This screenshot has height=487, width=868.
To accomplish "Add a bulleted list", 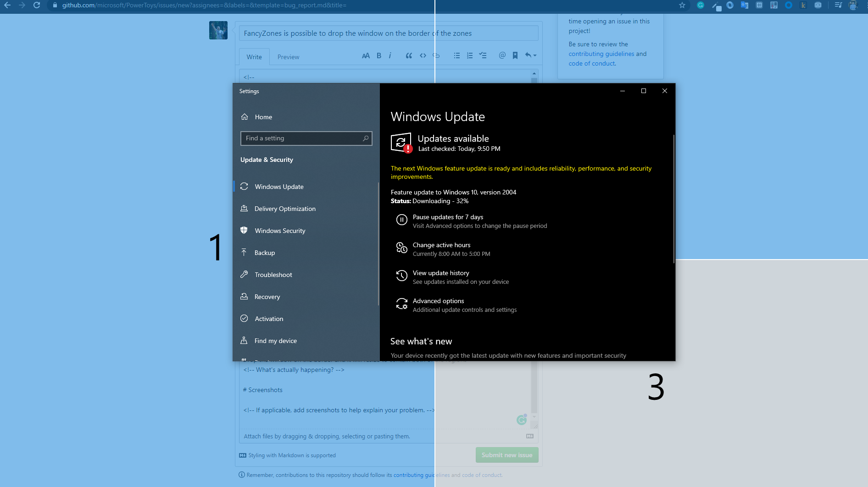I will 456,55.
